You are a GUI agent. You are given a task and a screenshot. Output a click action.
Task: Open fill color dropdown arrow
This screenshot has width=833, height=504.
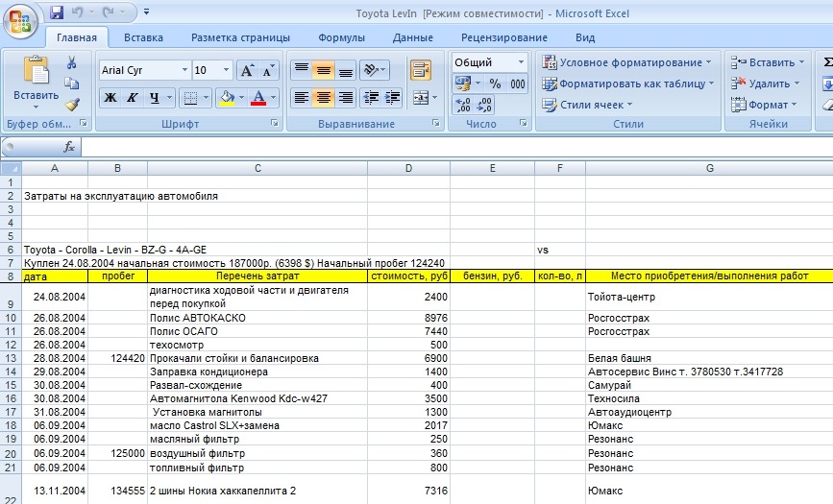[242, 98]
